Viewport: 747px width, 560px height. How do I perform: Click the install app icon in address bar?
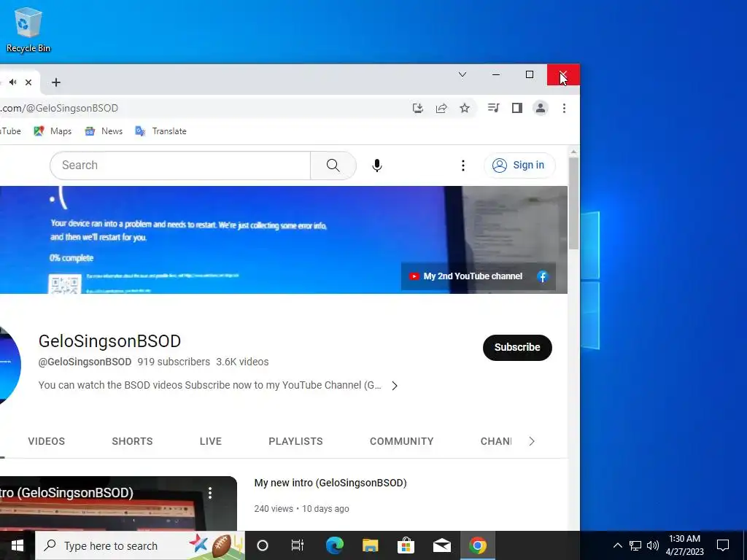tap(418, 108)
